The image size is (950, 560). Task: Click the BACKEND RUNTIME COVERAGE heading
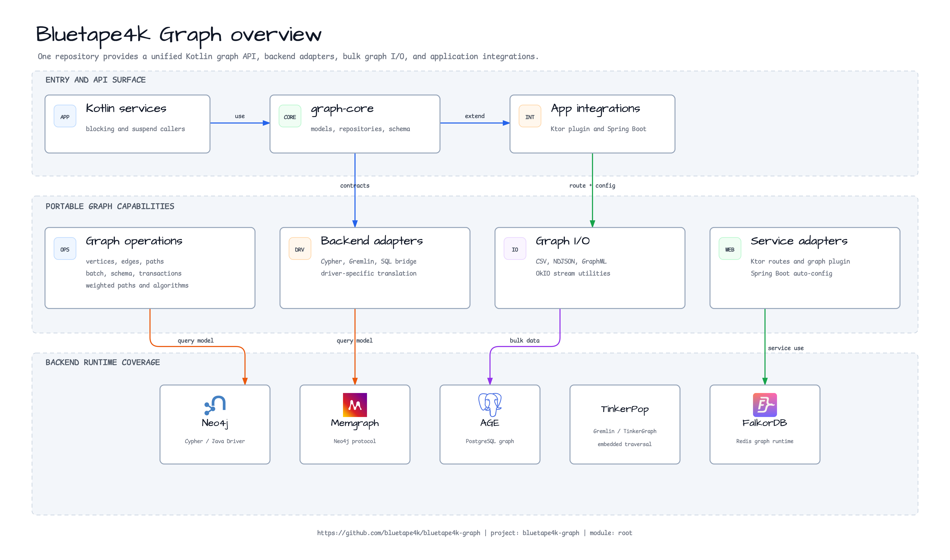(102, 363)
